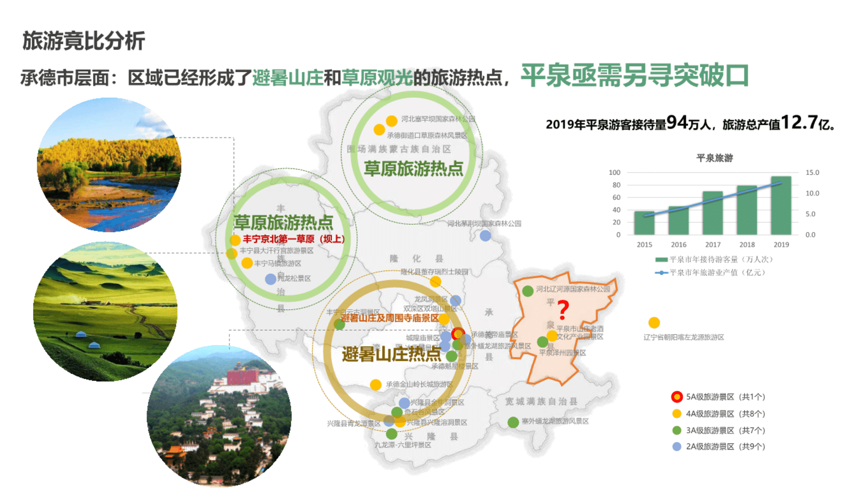
Task: Click the green swatch for 平泉市年接待游客量
Action: 661,260
